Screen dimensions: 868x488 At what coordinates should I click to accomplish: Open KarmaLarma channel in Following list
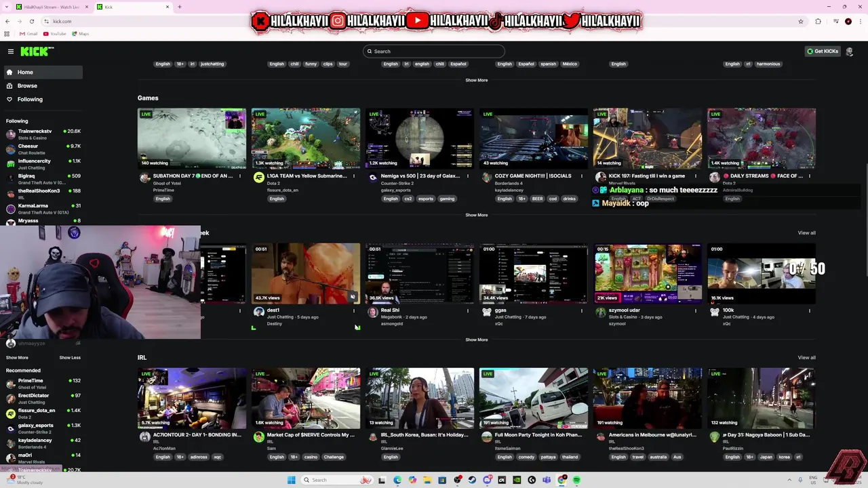coord(43,208)
